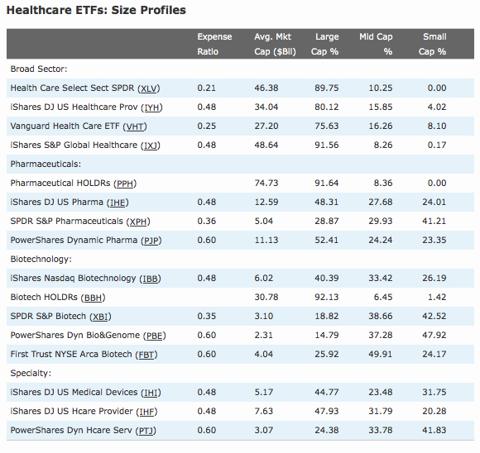
Task: Open the FBT ticker link
Action: 146,354
